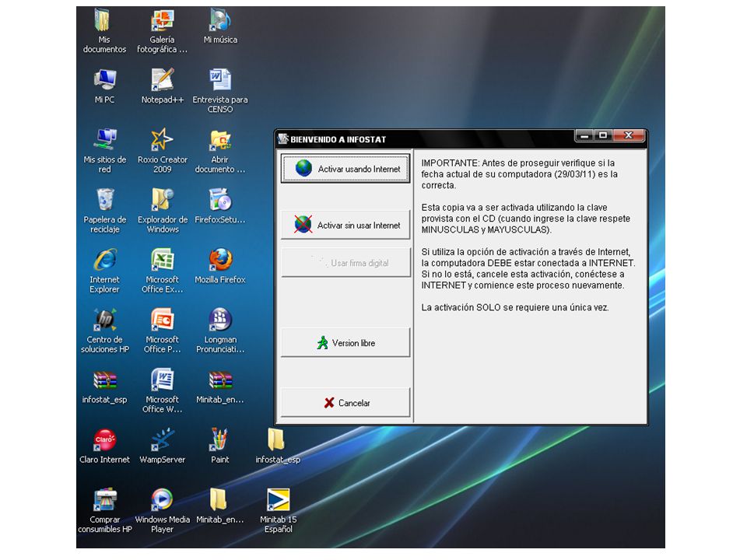747x560 pixels.
Task: Select the Minitab_en folder icon
Action: [220, 506]
